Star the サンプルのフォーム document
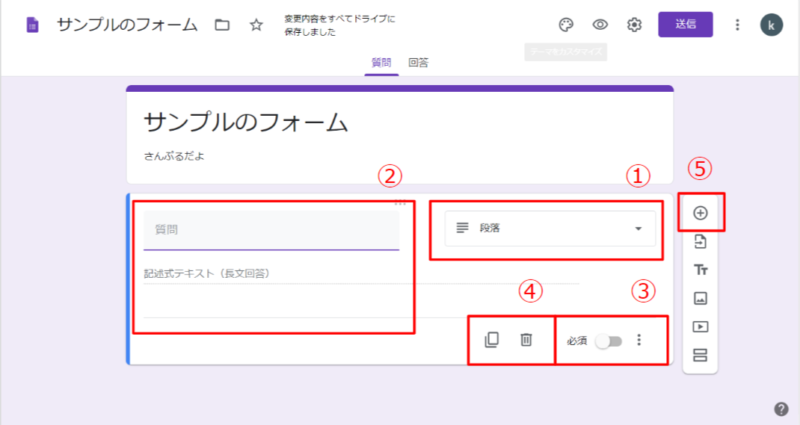Screen dimensions: 800x425 point(256,25)
